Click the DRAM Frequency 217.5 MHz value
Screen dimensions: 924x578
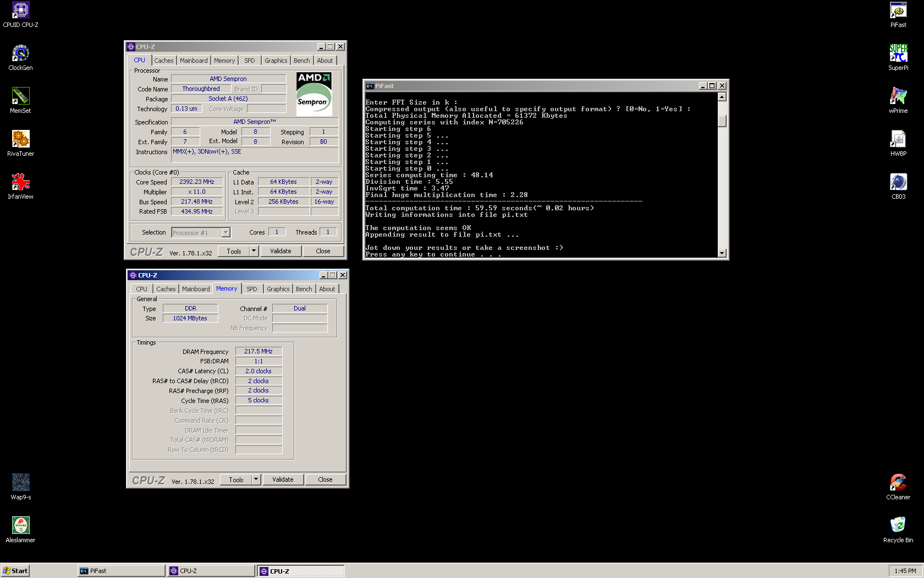tap(258, 351)
